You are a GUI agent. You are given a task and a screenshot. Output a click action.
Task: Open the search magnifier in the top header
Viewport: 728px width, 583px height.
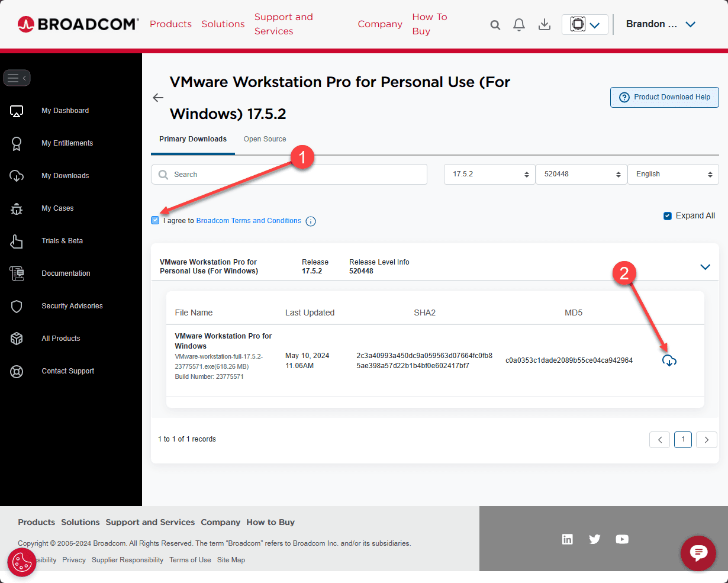point(495,25)
